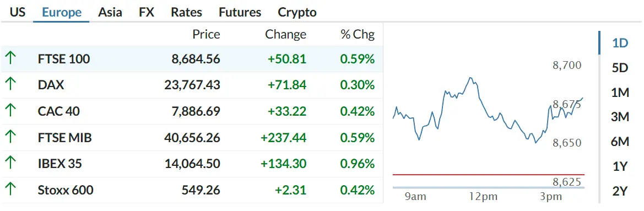Select the IBEX 35 index name
Viewport: 644px width, 211px height.
pos(60,164)
